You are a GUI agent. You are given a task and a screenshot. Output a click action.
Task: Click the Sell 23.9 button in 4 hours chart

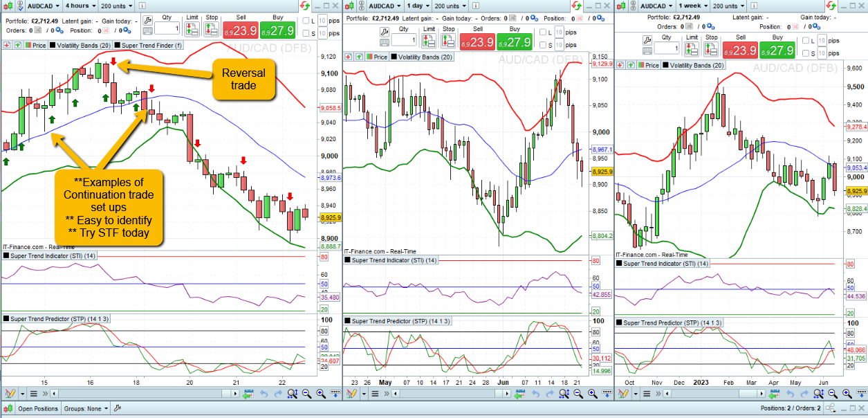point(241,31)
